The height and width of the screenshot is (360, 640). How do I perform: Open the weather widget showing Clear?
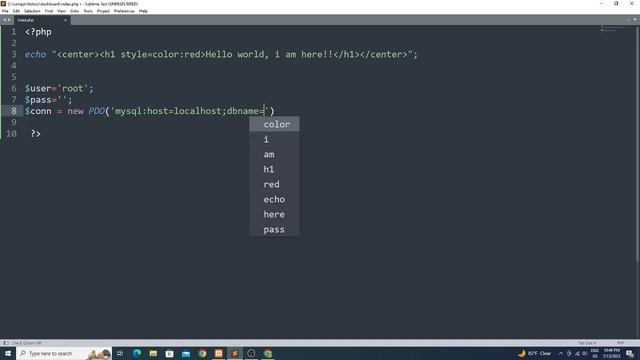pyautogui.click(x=534, y=353)
